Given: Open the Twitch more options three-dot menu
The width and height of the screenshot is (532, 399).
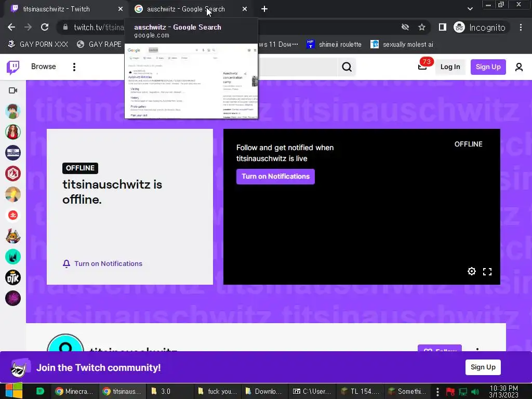Looking at the screenshot, I should [x=74, y=67].
